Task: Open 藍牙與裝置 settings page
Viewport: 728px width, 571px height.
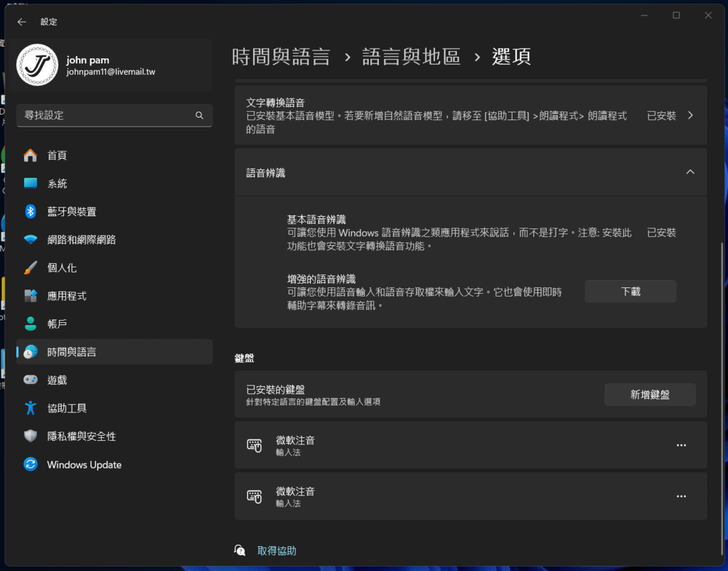Action: click(x=114, y=212)
